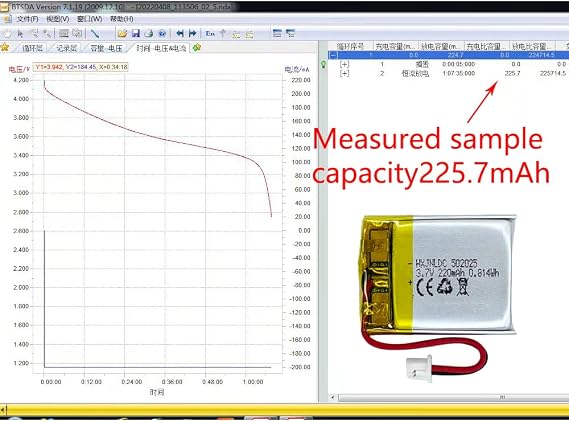Viewport: 569px width, 422px height.
Task: Switch to the 记录层 tab
Action: [x=66, y=48]
